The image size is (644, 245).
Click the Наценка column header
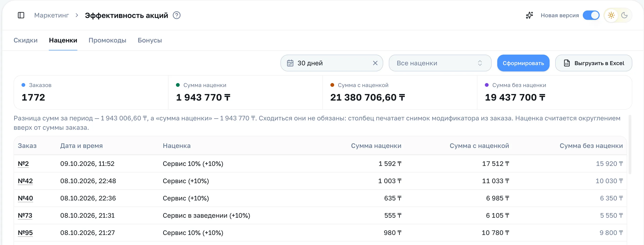177,146
